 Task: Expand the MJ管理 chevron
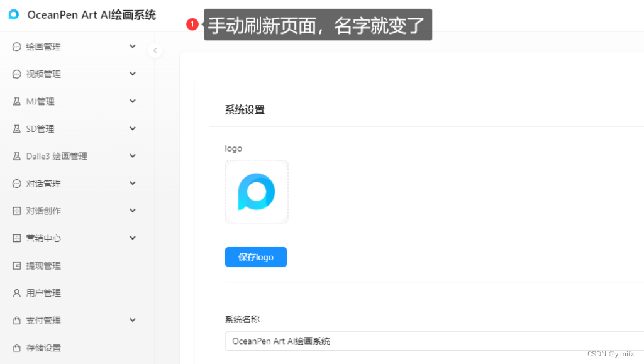pyautogui.click(x=132, y=101)
